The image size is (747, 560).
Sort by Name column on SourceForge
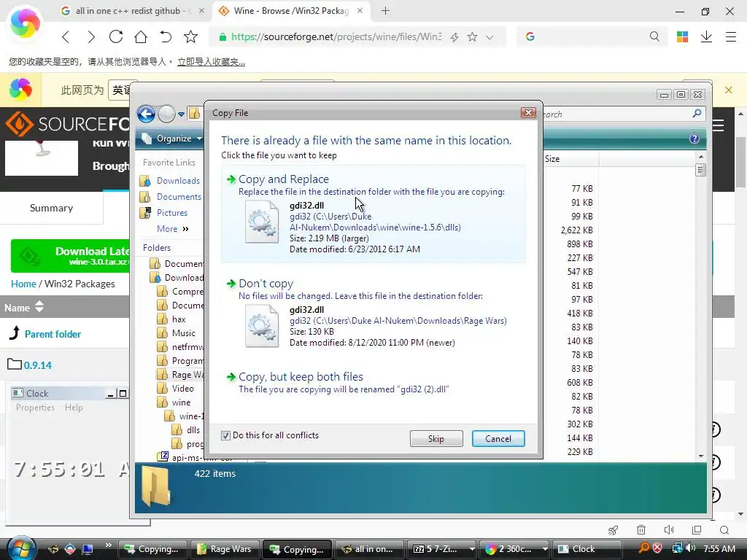(x=24, y=307)
